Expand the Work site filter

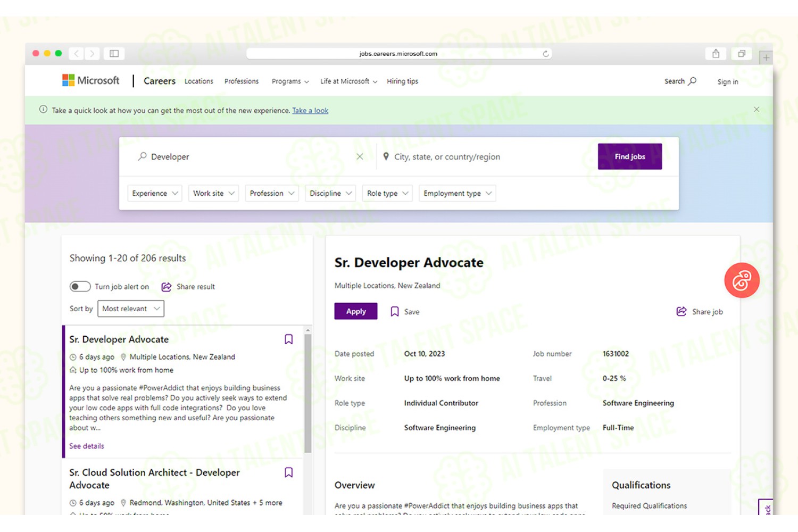pos(213,193)
